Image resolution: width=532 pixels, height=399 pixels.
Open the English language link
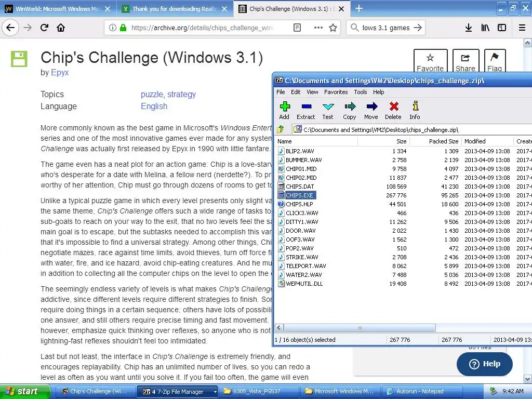[154, 106]
